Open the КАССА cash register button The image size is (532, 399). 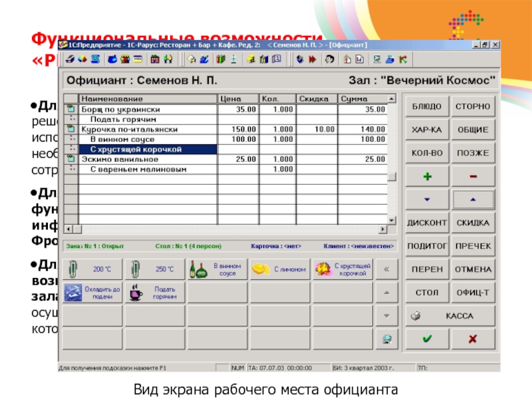point(450,315)
